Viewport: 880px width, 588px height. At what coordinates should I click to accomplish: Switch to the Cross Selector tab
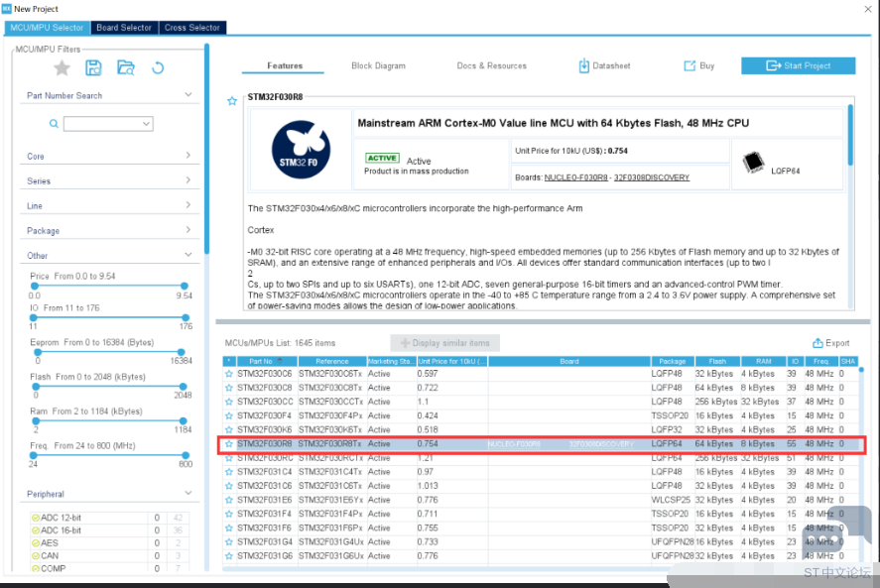click(191, 28)
